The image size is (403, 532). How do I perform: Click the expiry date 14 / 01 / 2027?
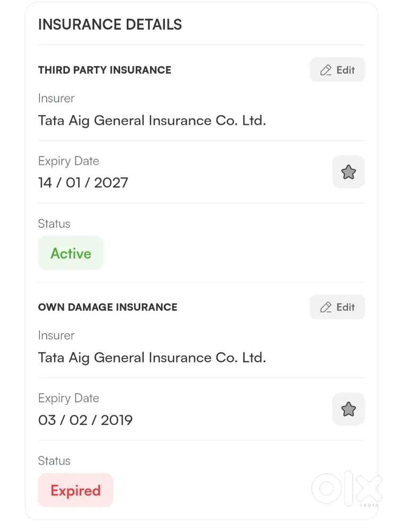(x=83, y=183)
